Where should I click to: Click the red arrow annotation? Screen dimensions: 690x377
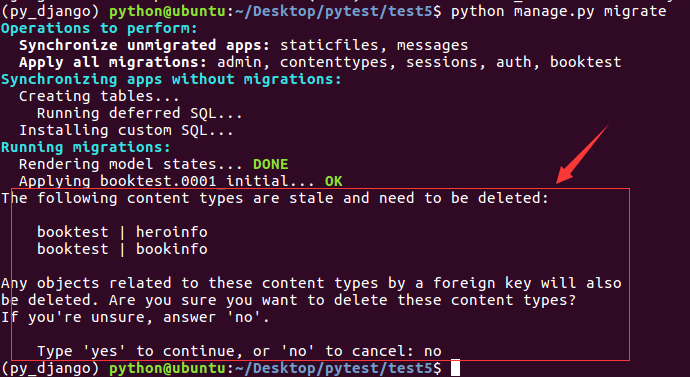pos(582,154)
